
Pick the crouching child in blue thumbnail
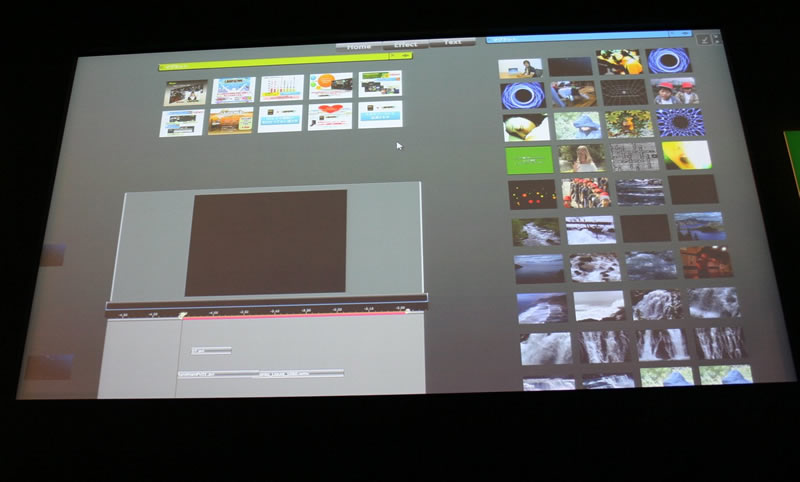[573, 94]
